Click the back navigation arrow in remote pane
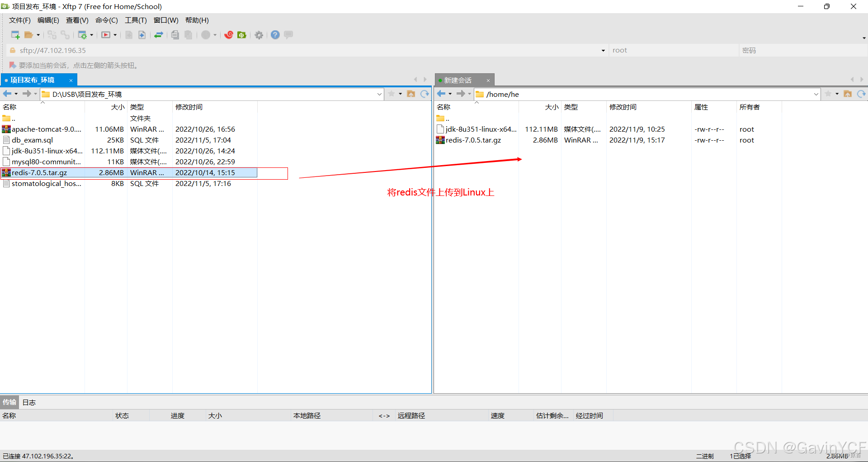The width and height of the screenshot is (868, 462). coord(442,94)
